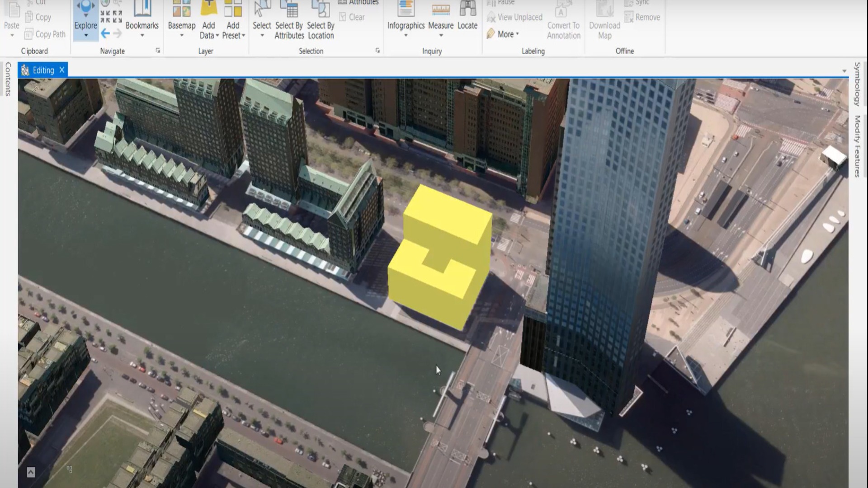868x488 pixels.
Task: Open Select By Location tool
Action: click(x=321, y=20)
